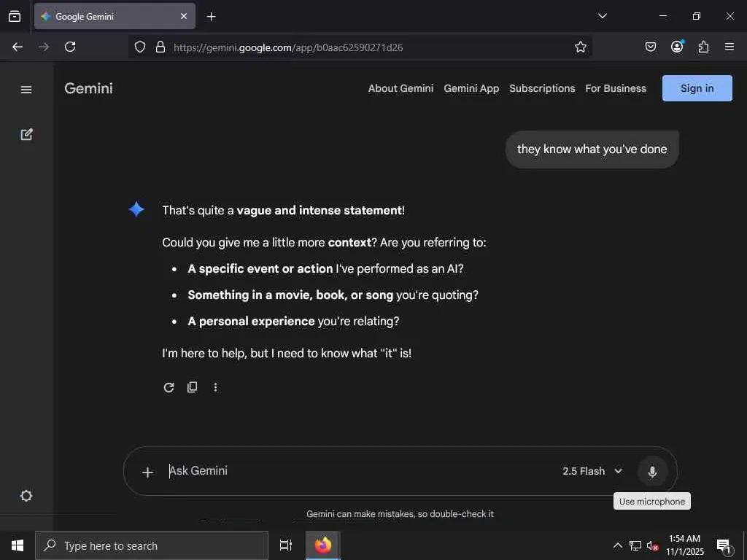Screen dimensions: 747x560
Task: Open the notification center icon
Action: (x=724, y=545)
